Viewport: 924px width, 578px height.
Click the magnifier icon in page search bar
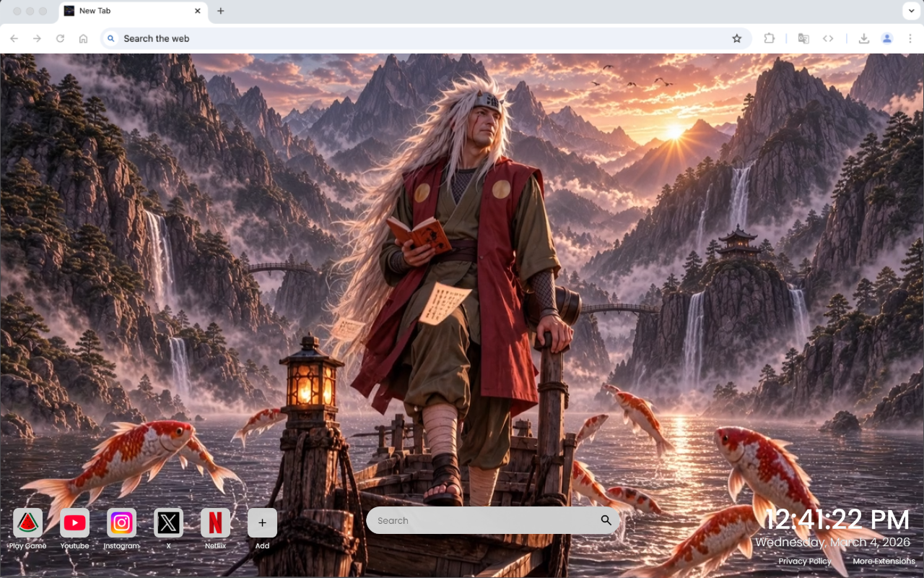pyautogui.click(x=606, y=520)
